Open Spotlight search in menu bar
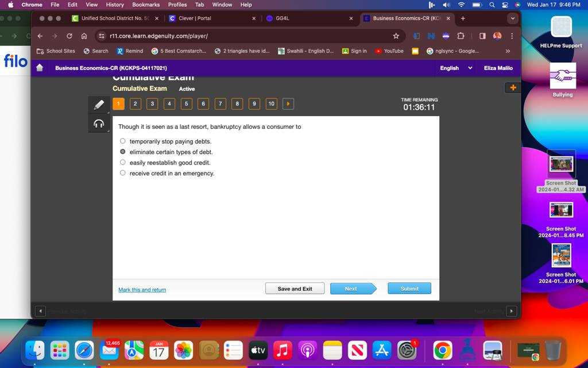Image resolution: width=588 pixels, height=368 pixels. [x=492, y=5]
